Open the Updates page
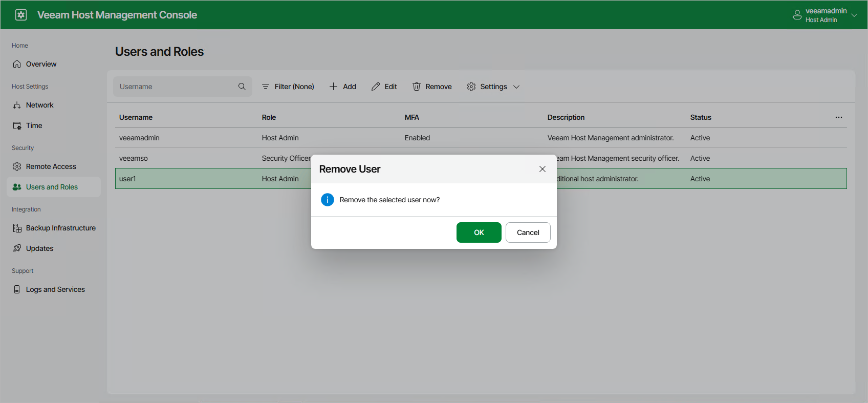The image size is (868, 403). (x=54, y=248)
